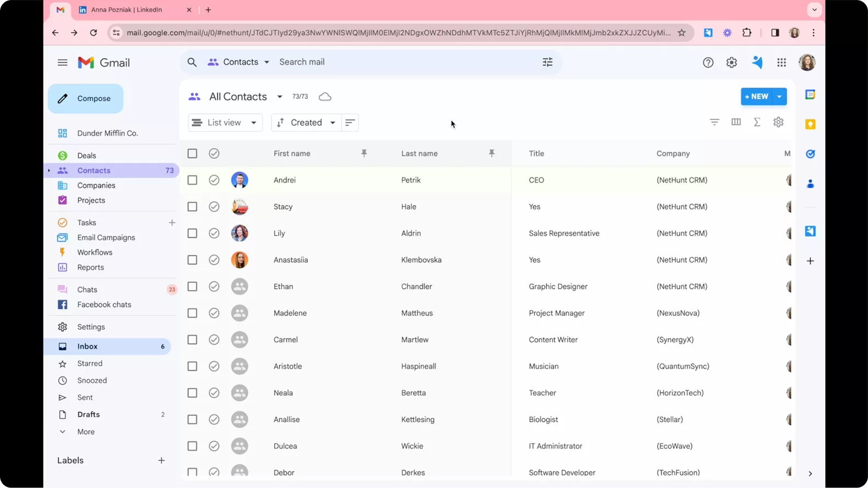Screen dimensions: 868x488
Task: Click the Compose button
Action: (x=86, y=98)
